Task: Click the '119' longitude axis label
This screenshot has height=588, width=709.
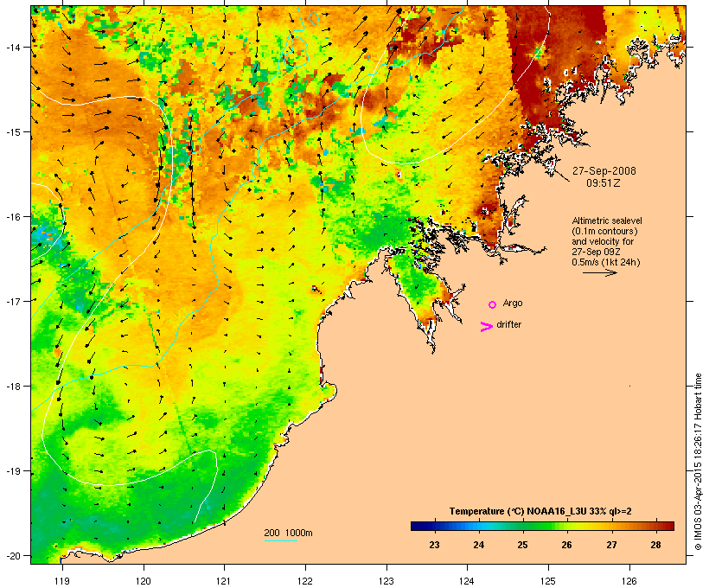Action: [62, 581]
